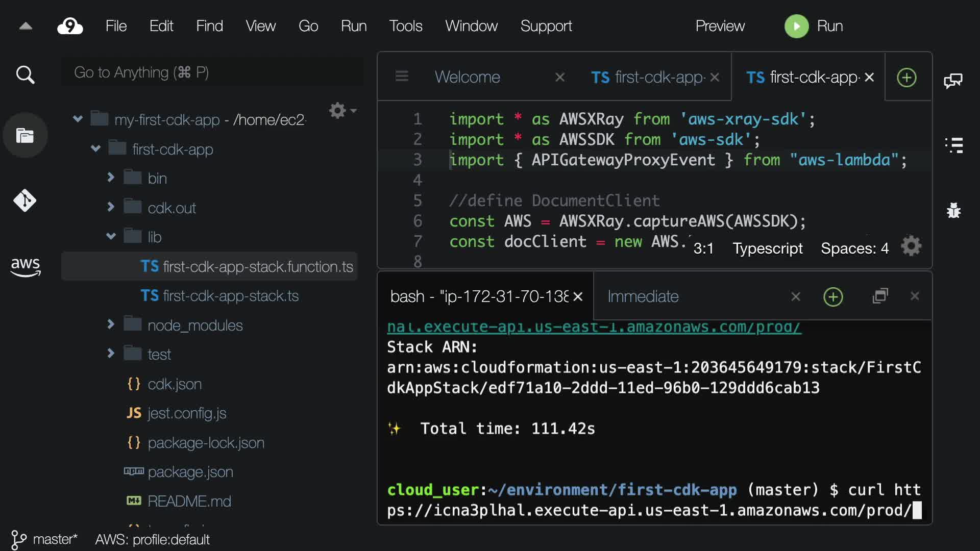Open the Outline panel icon

(x=953, y=145)
